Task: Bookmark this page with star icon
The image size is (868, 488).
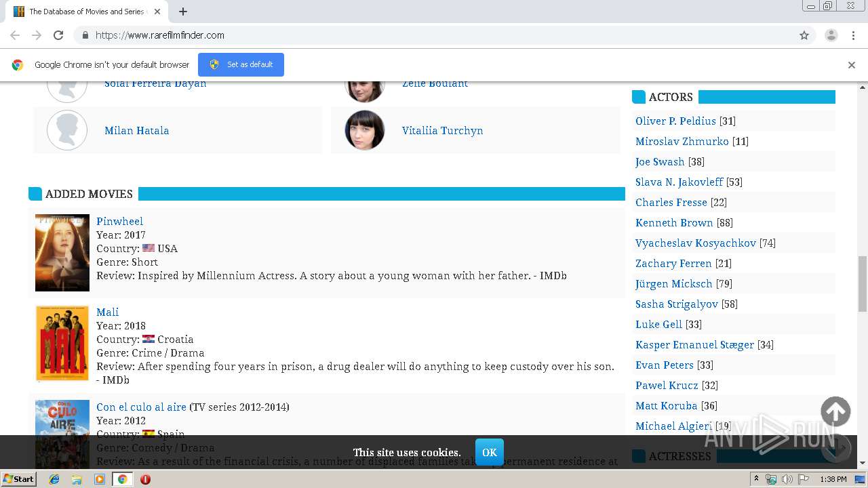Action: [x=804, y=35]
